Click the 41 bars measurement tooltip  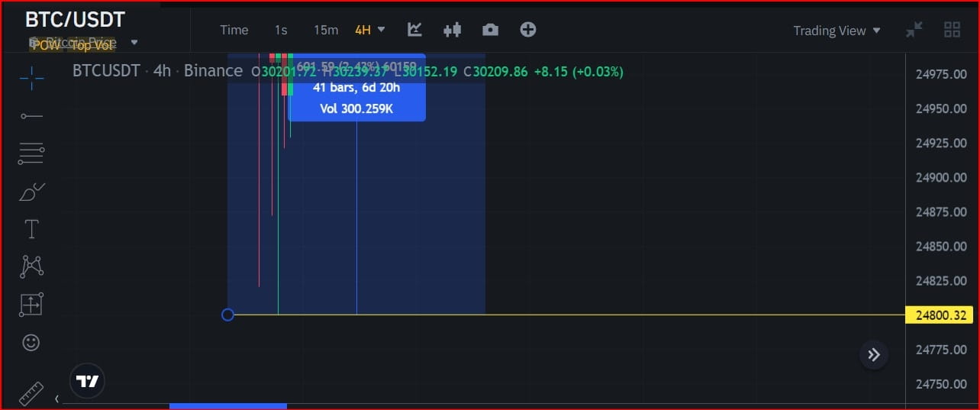pyautogui.click(x=356, y=88)
